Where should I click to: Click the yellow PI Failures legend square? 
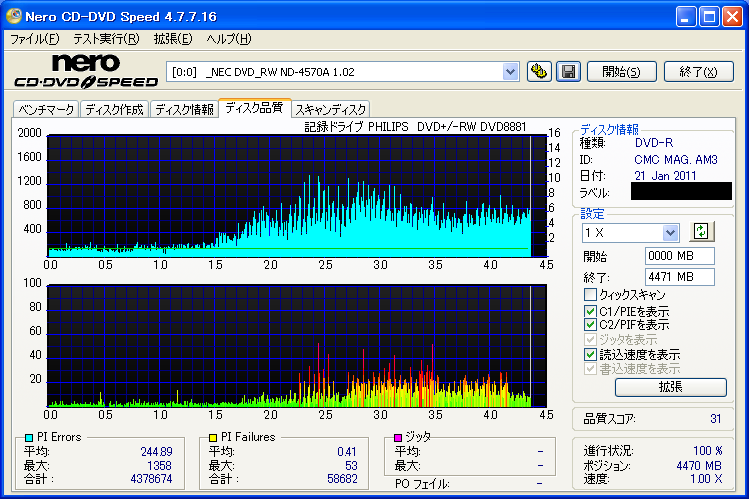pyautogui.click(x=213, y=437)
